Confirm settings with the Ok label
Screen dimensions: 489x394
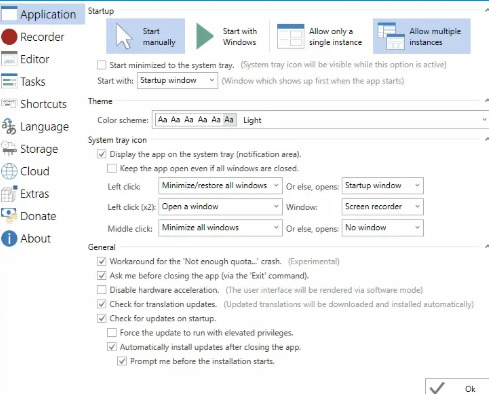click(x=470, y=389)
